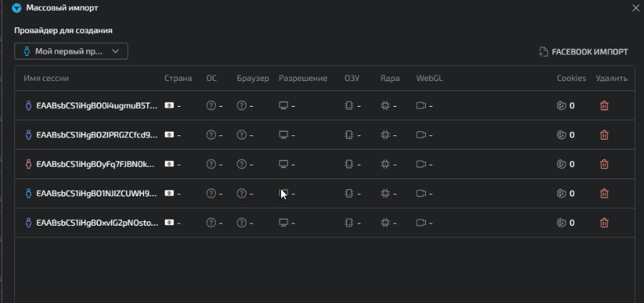Click the browser question-mark icon in the fourth row
The height and width of the screenshot is (303, 644).
click(x=242, y=193)
